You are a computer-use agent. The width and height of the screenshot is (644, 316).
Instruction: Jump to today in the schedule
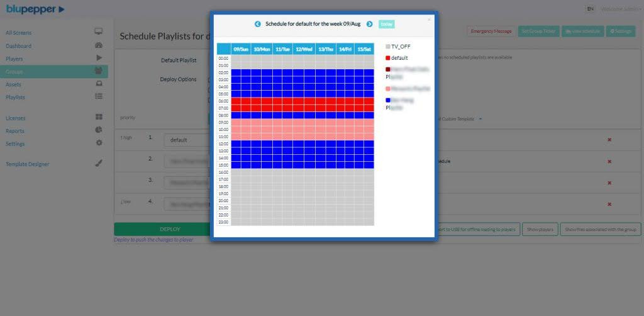coord(387,24)
